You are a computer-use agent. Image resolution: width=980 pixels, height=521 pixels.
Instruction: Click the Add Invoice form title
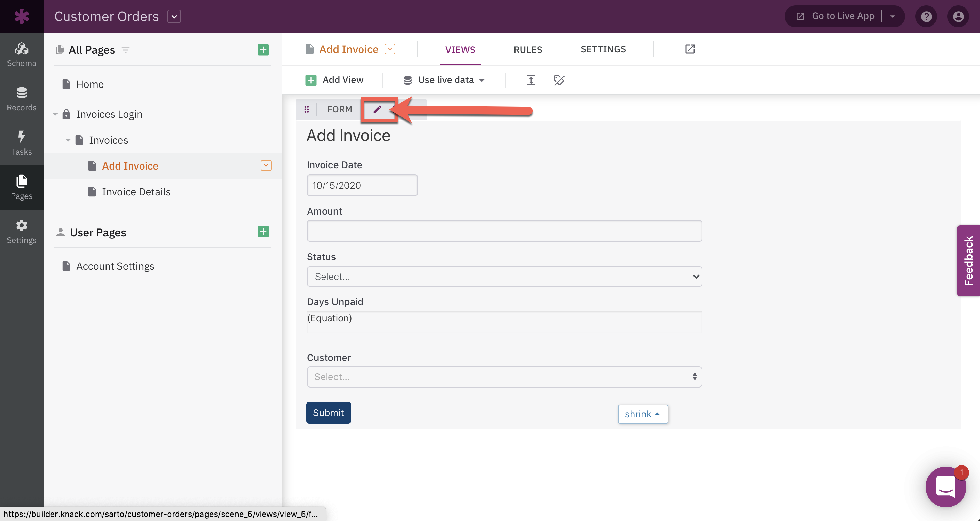click(348, 135)
